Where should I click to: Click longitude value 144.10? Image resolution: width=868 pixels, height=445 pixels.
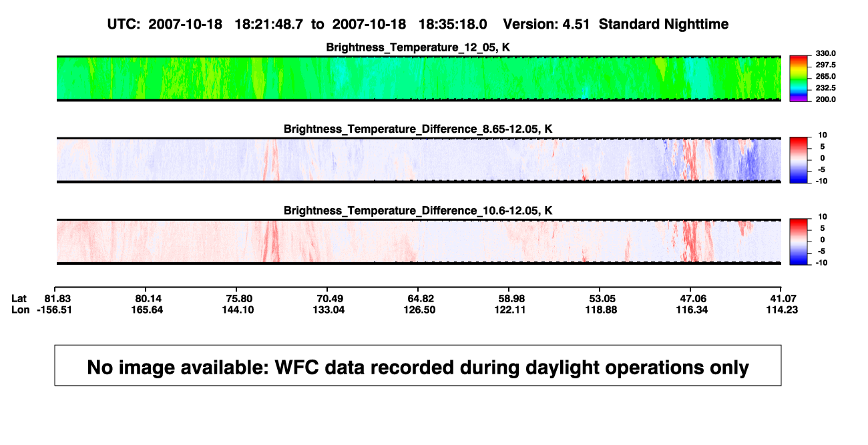(x=239, y=310)
